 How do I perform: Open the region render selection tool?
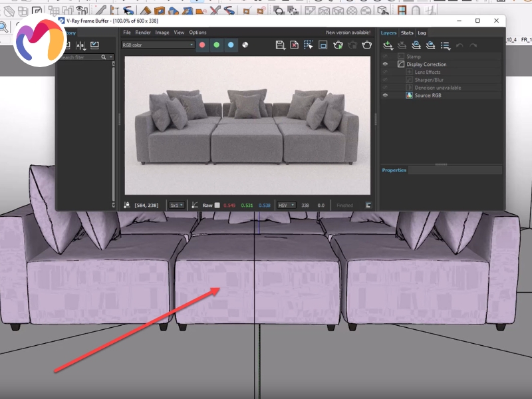pyautogui.click(x=307, y=44)
